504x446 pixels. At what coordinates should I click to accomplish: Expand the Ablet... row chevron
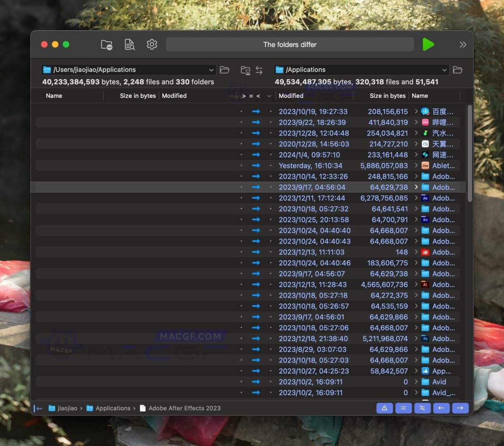click(416, 166)
